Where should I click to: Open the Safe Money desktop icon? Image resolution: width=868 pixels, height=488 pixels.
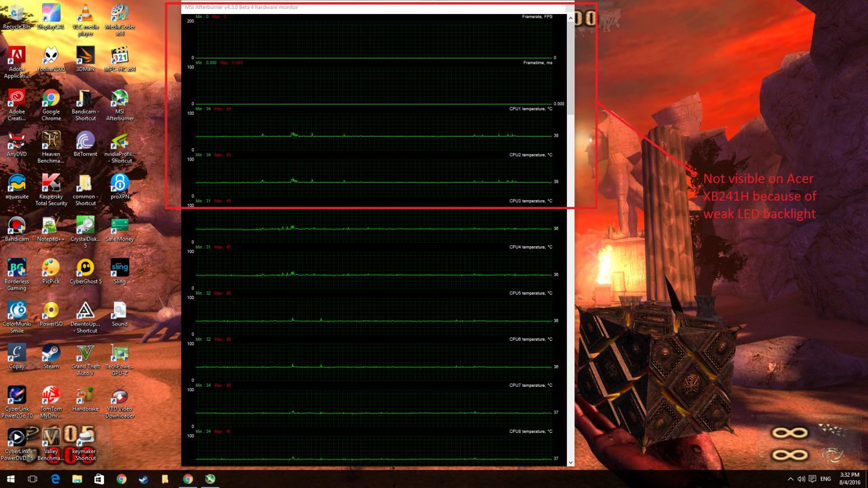120,229
